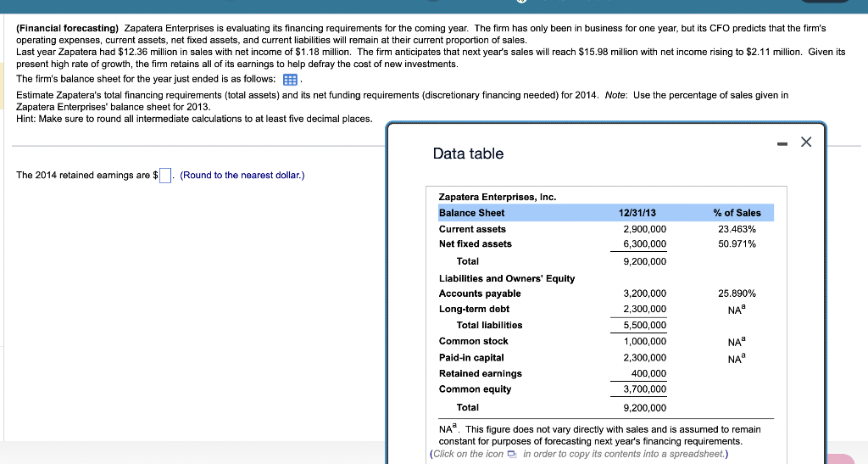Click the Accounts payable value 3,200,000
This screenshot has height=464, width=868.
[x=644, y=293]
